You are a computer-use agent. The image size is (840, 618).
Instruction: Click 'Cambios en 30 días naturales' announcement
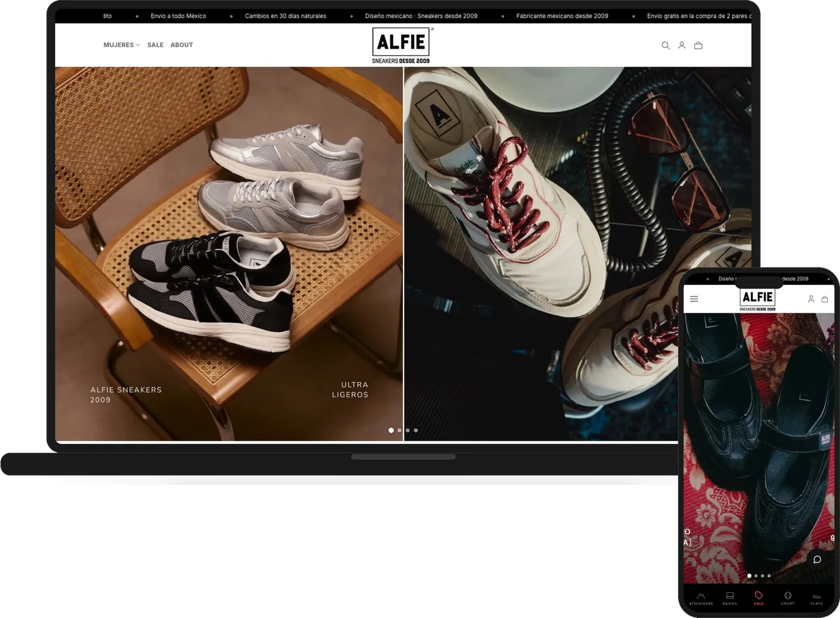pyautogui.click(x=286, y=16)
